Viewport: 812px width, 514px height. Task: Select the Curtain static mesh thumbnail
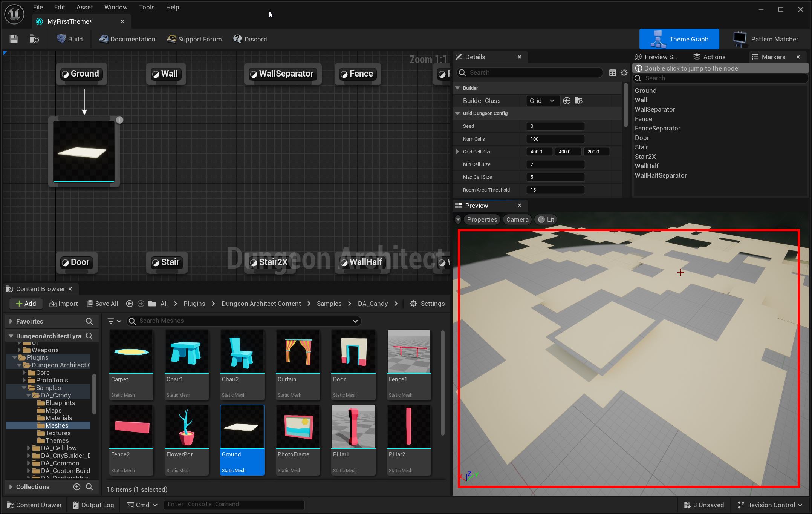click(x=298, y=365)
